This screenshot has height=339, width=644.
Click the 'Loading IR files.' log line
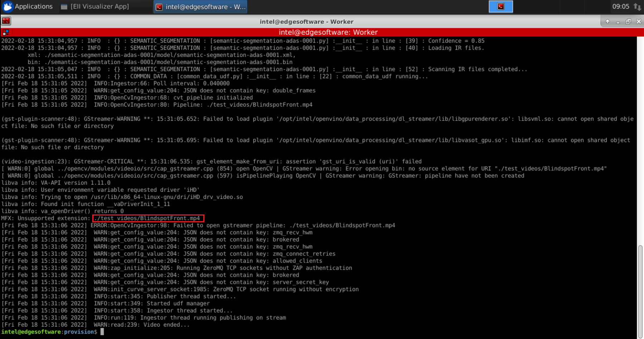243,48
